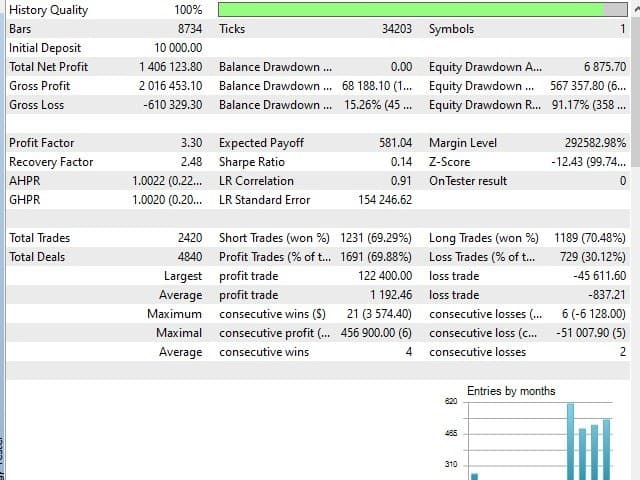Viewport: 640px width, 480px height.
Task: Select the Z-Score value cell
Action: coord(588,162)
